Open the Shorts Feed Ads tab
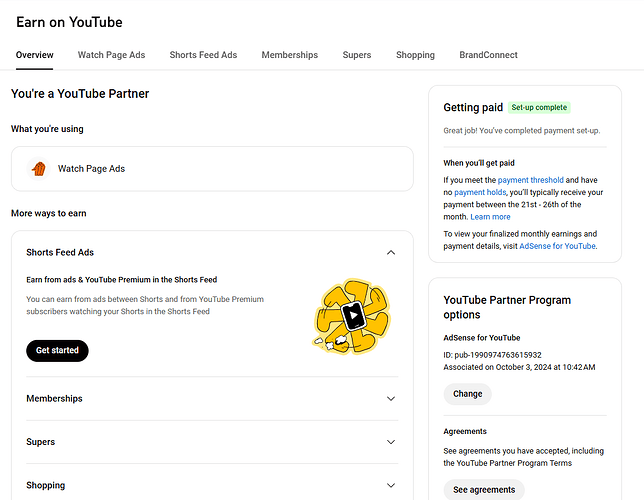This screenshot has height=500, width=644. [x=203, y=55]
